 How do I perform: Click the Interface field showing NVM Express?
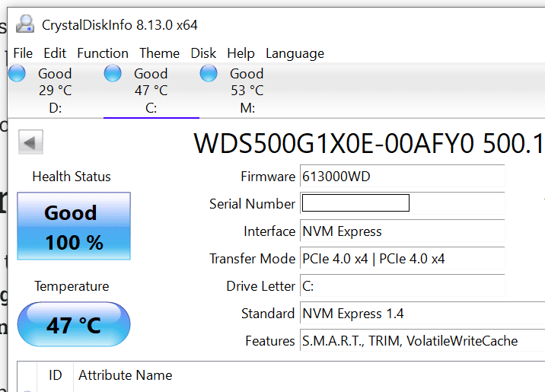pos(403,231)
